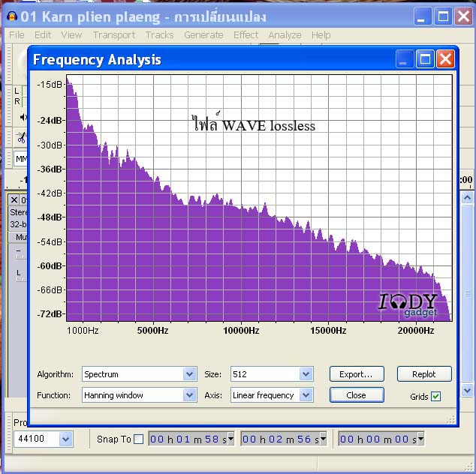The image size is (476, 474).
Task: Click the 10000Hz frequency axis label
Action: [241, 330]
